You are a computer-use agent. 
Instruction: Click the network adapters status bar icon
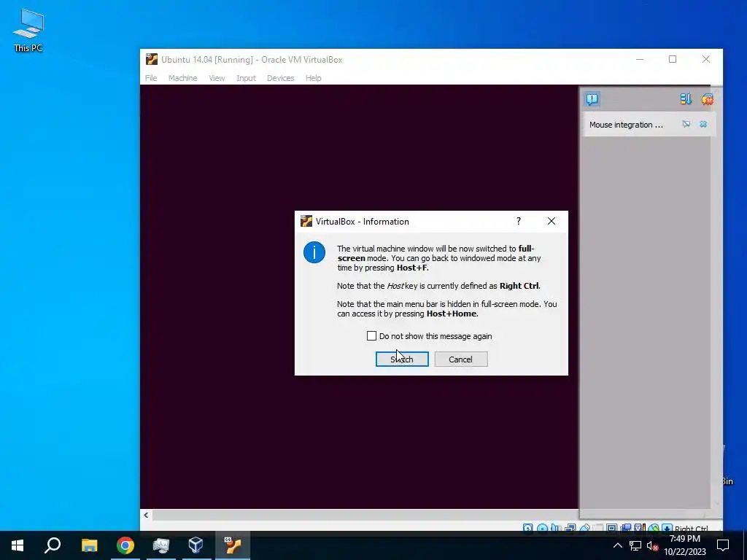tap(570, 528)
